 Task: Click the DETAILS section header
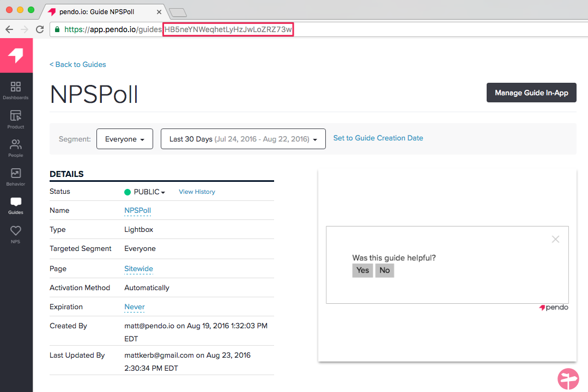(66, 174)
